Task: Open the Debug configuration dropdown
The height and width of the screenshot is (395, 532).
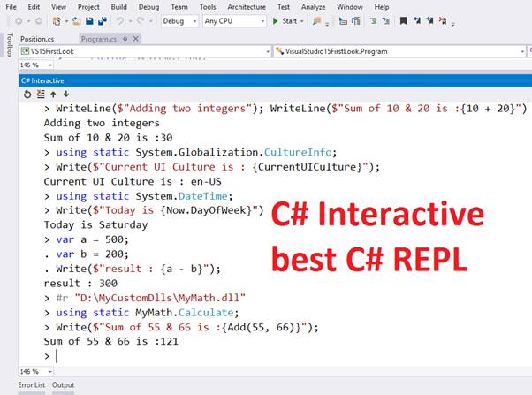Action: click(x=179, y=21)
